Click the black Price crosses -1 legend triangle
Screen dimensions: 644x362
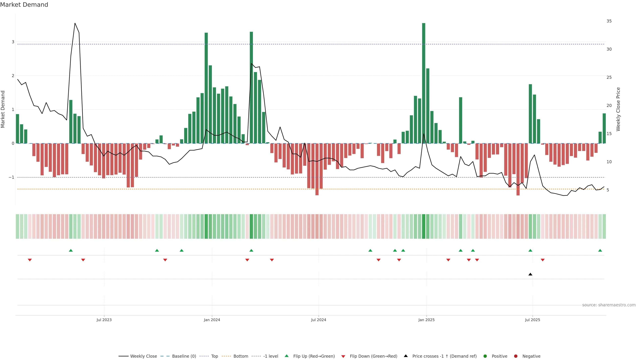tap(406, 356)
